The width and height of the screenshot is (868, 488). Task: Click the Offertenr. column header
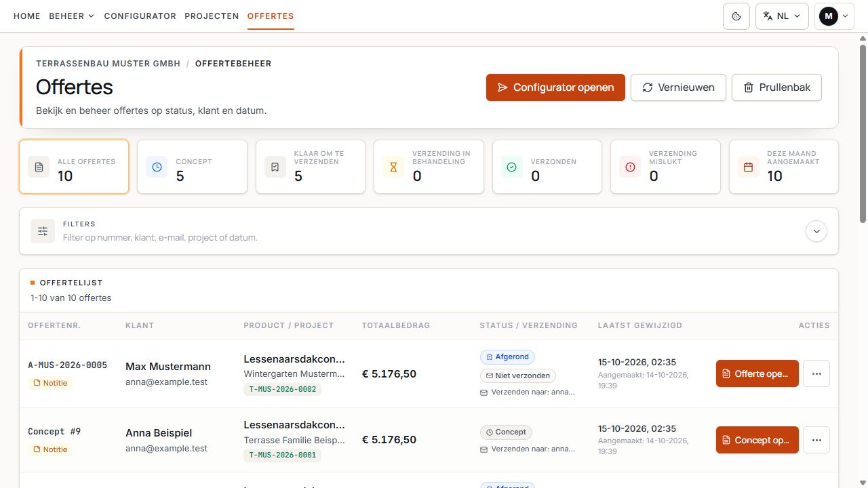click(54, 325)
